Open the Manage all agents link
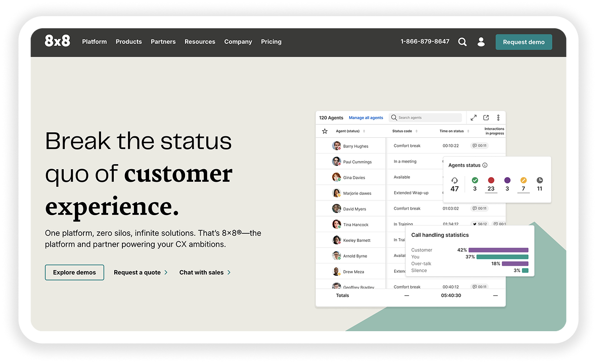Image resolution: width=597 pixels, height=364 pixels. coord(366,118)
